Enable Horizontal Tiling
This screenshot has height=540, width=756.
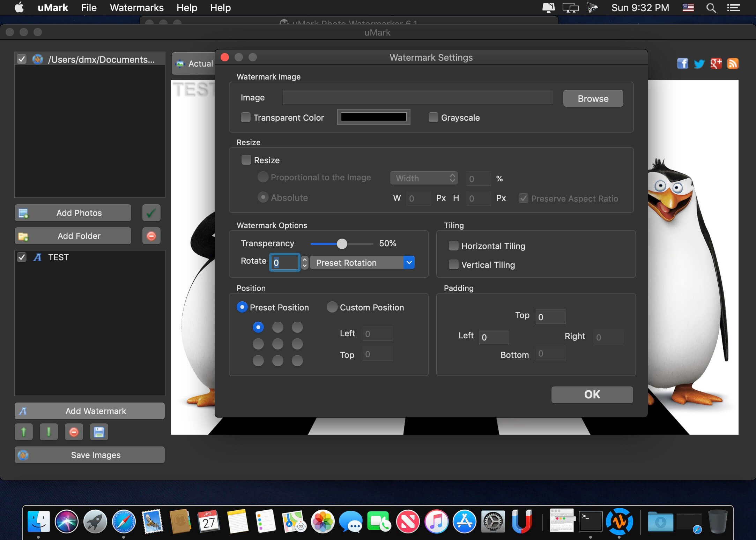[x=453, y=246]
